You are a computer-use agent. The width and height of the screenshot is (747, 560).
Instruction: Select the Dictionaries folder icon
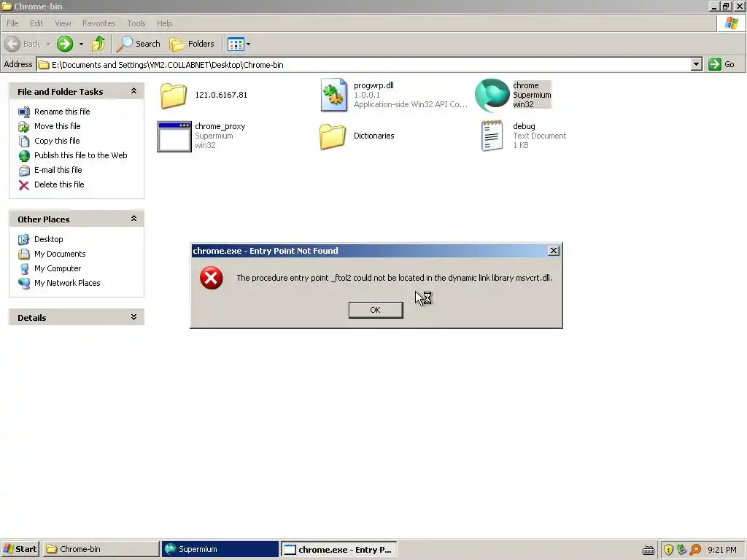click(x=333, y=136)
